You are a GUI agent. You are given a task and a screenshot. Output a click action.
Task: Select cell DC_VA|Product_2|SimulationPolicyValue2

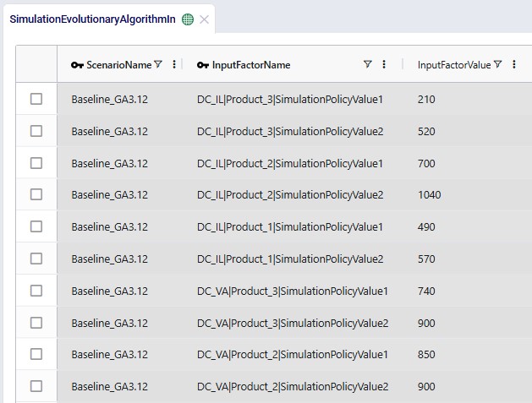coord(293,386)
